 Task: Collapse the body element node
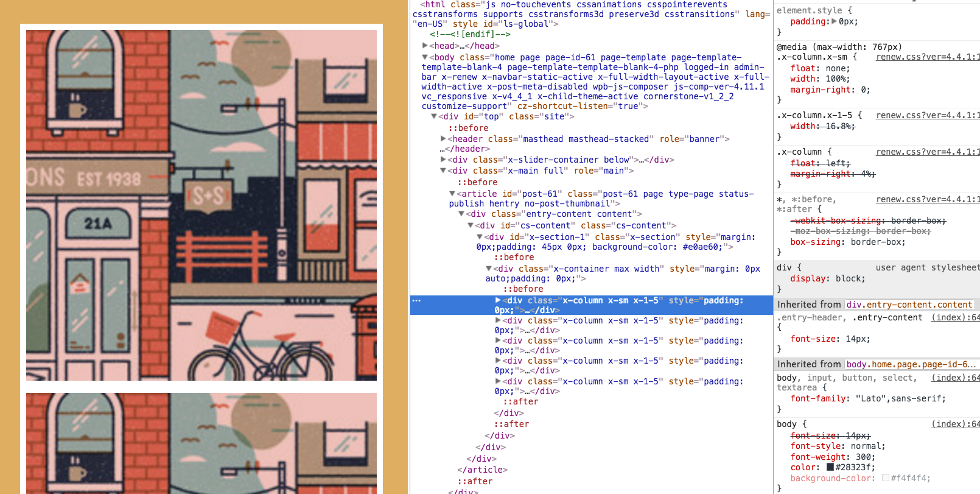click(425, 57)
